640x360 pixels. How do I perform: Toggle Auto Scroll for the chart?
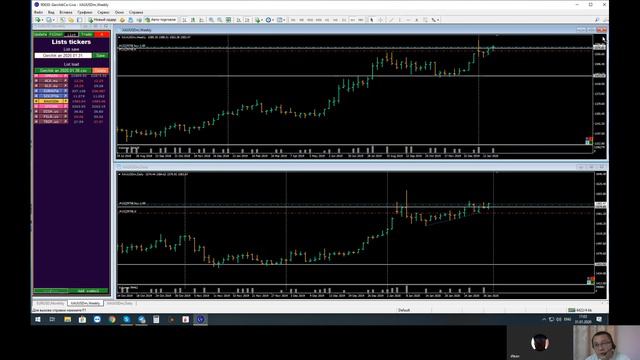pyautogui.click(x=239, y=20)
